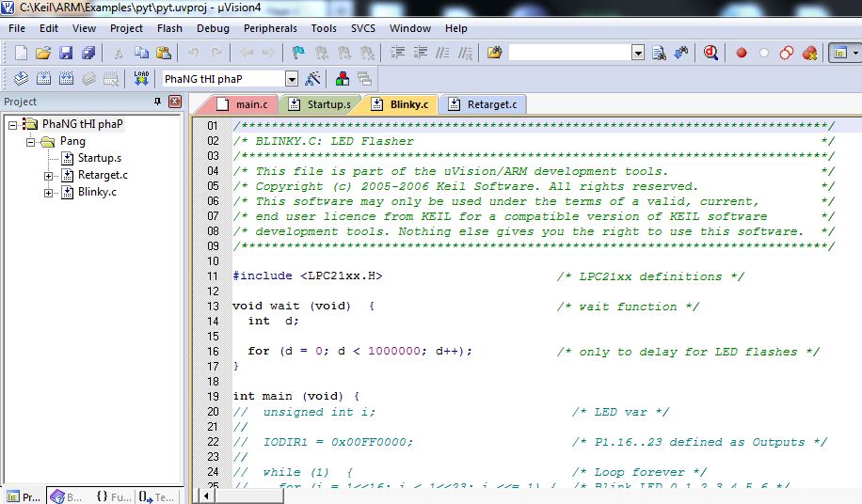This screenshot has height=504, width=862.
Task: Click the horizontal scrollbar left arrow
Action: point(207,496)
